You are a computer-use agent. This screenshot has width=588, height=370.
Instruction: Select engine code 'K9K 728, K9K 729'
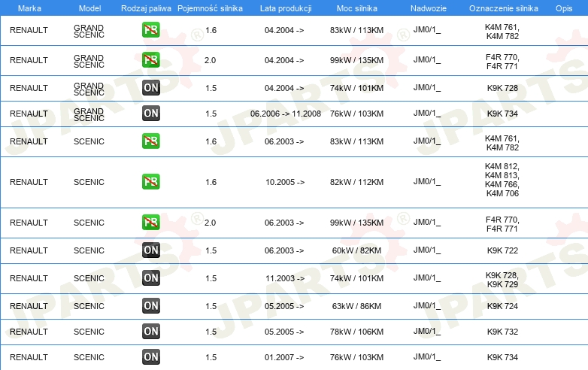[502, 280]
